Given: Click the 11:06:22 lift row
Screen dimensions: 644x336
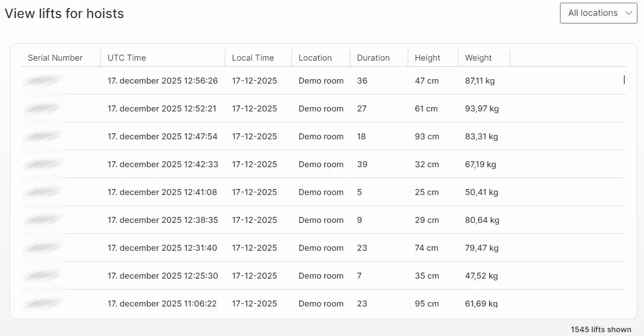Looking at the screenshot, I should (162, 304).
